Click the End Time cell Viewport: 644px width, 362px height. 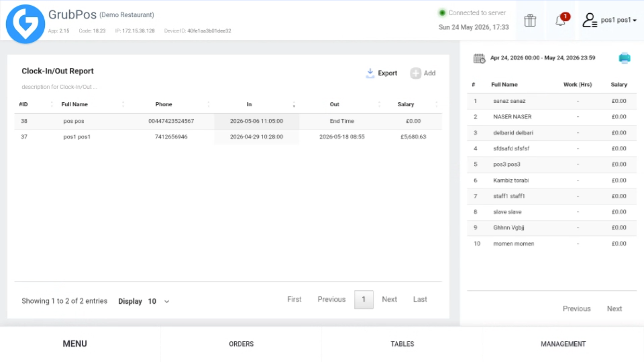coord(342,121)
